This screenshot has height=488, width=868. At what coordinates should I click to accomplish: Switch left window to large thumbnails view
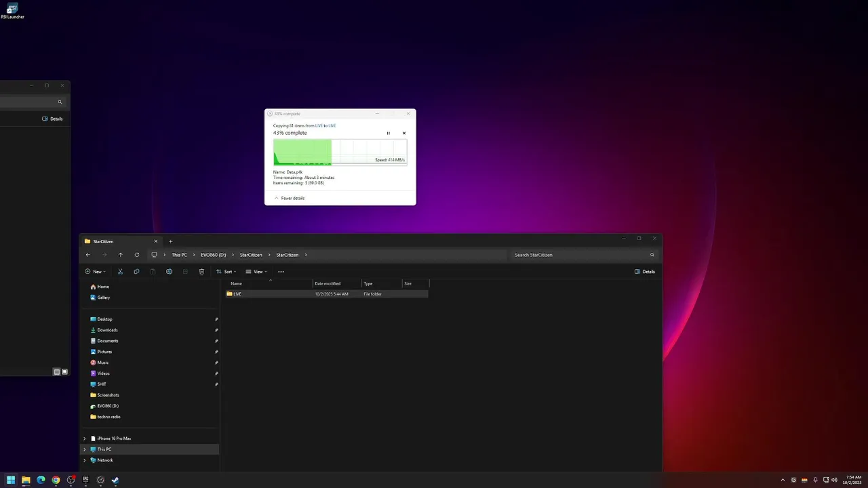pos(64,372)
